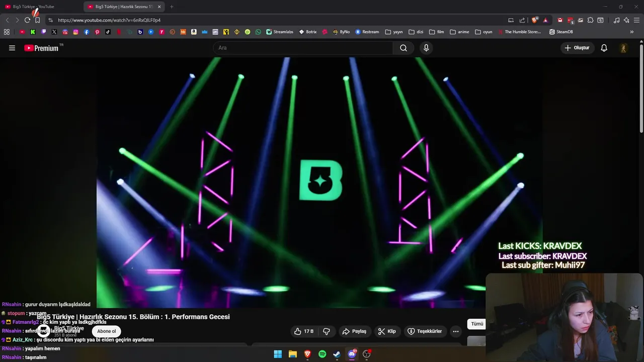
Task: Expand the 'yayın' bookmarks folder
Action: (x=394, y=32)
